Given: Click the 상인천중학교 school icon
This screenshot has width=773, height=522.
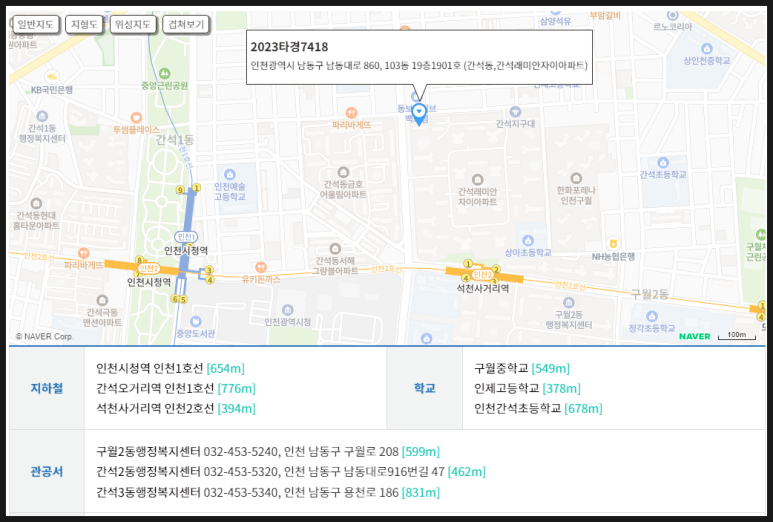Looking at the screenshot, I should point(706,48).
